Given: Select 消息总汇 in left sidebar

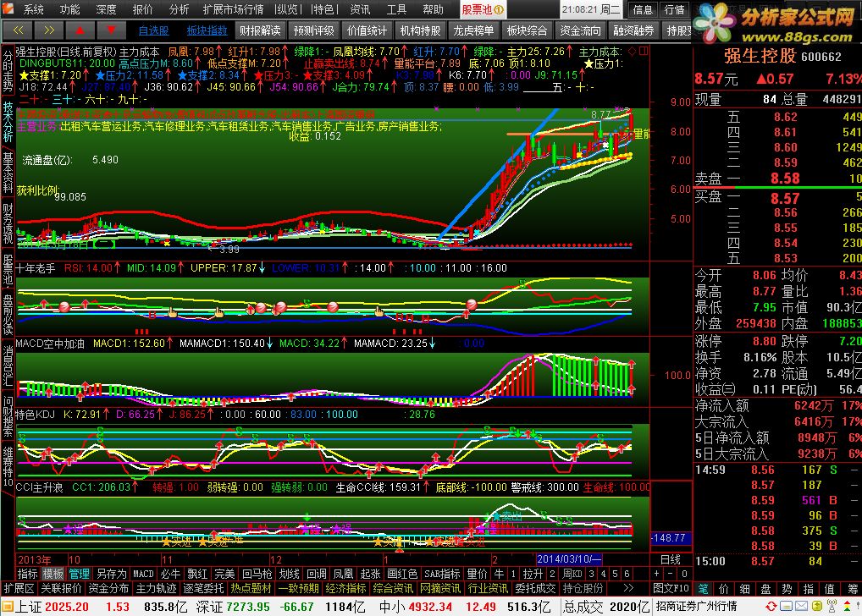Looking at the screenshot, I should click(8, 366).
